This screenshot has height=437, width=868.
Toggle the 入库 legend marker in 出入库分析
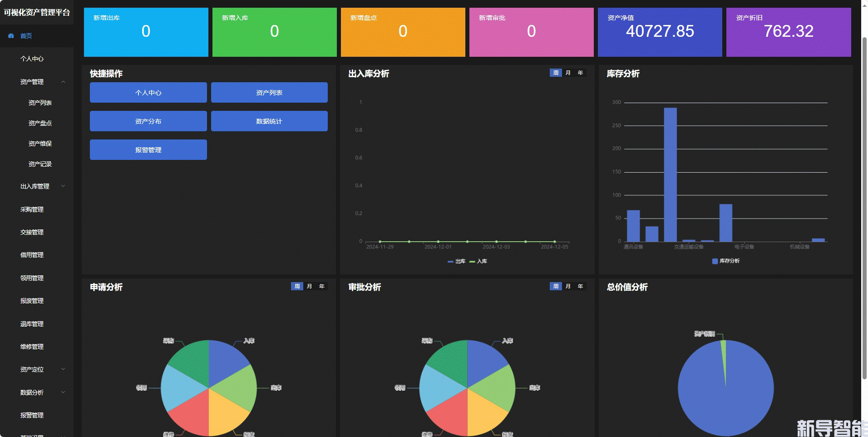pyautogui.click(x=472, y=262)
